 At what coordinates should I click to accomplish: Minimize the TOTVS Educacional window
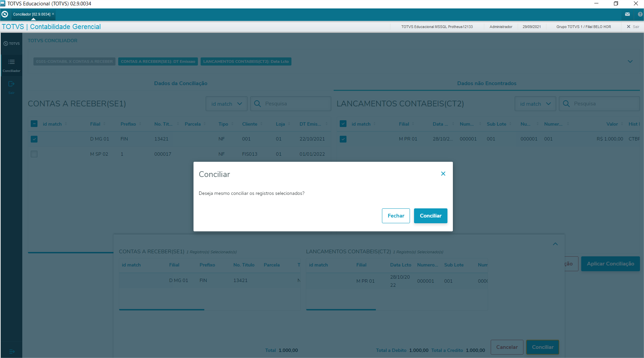click(x=596, y=3)
